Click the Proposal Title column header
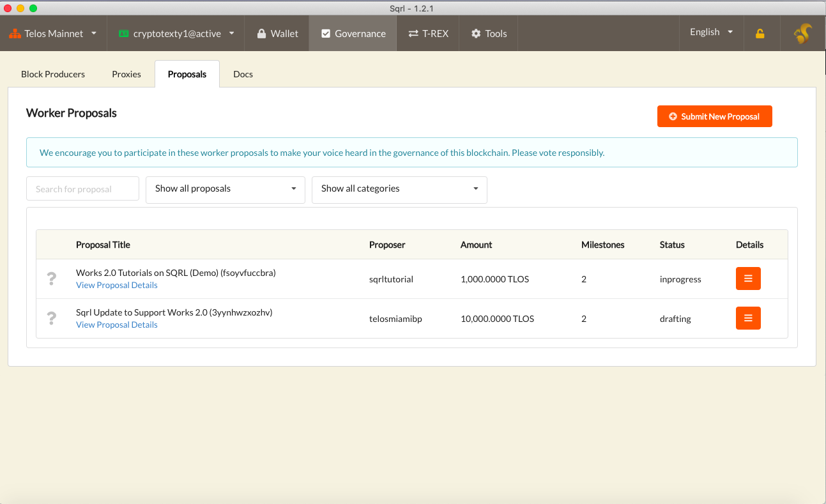Image resolution: width=826 pixels, height=504 pixels. (103, 245)
